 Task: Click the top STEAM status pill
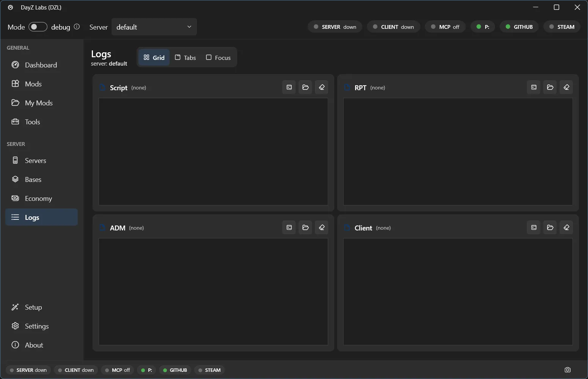(x=562, y=27)
